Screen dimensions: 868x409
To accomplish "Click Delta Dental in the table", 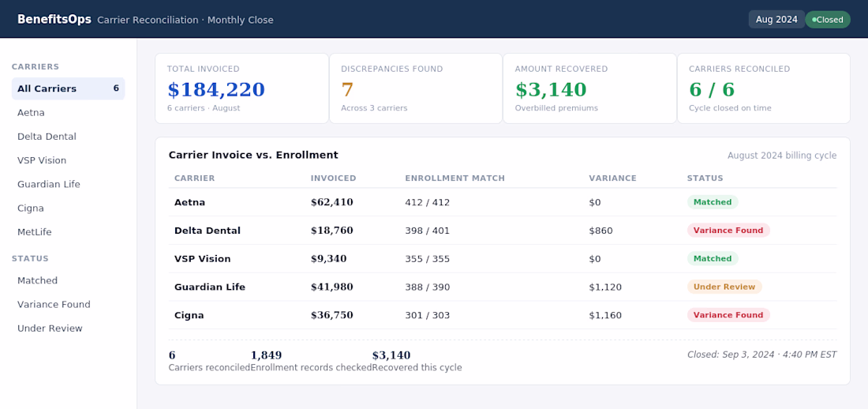I will pyautogui.click(x=208, y=231).
